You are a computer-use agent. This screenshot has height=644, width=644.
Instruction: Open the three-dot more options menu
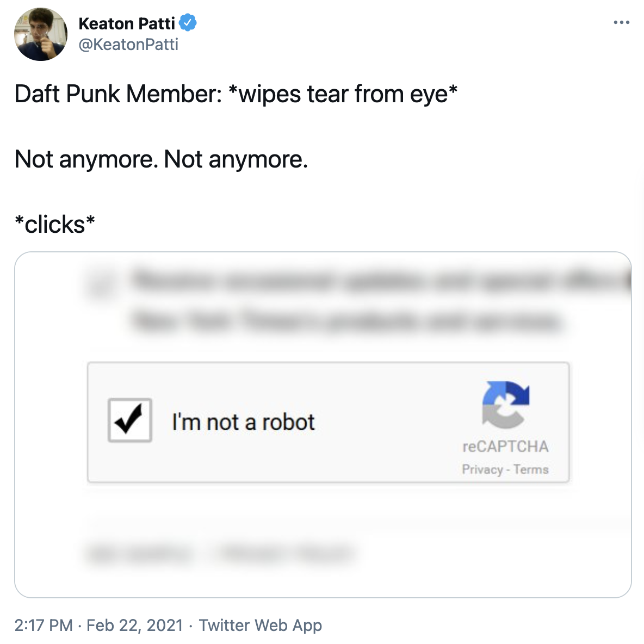pos(621,23)
